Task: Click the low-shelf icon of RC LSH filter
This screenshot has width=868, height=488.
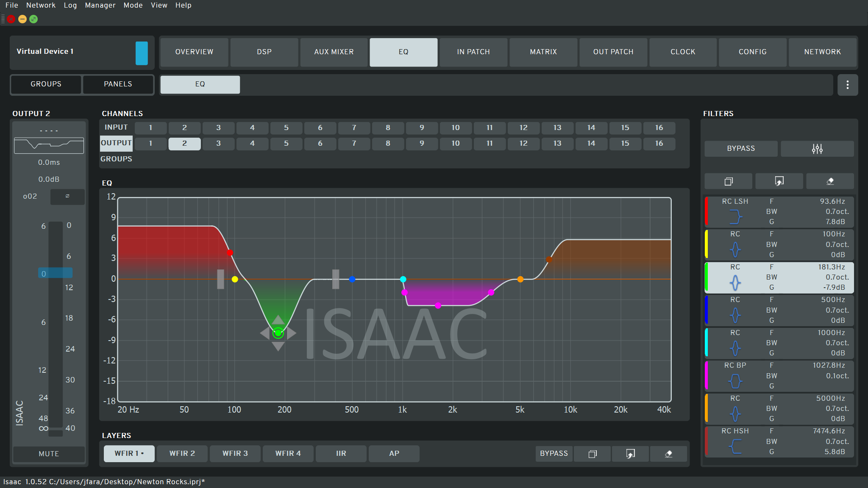Action: pyautogui.click(x=735, y=217)
